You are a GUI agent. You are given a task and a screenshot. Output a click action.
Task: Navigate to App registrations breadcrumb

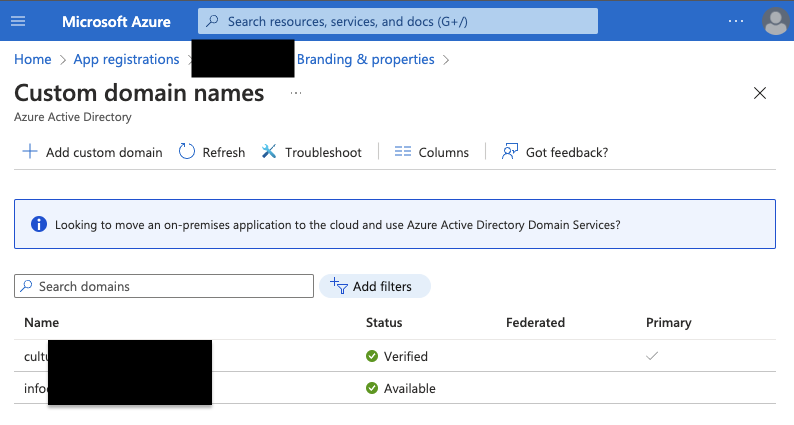pos(126,59)
